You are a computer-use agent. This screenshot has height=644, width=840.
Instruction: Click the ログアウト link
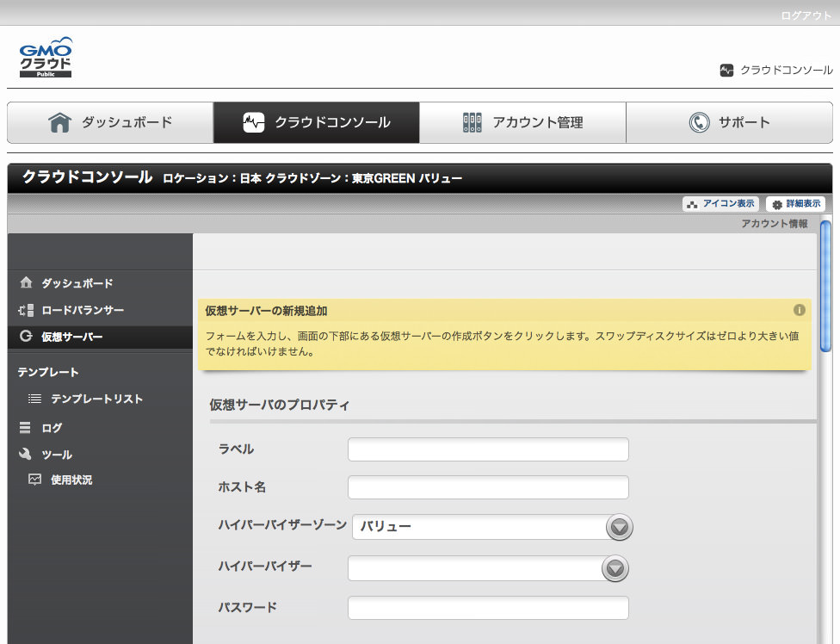coord(806,15)
